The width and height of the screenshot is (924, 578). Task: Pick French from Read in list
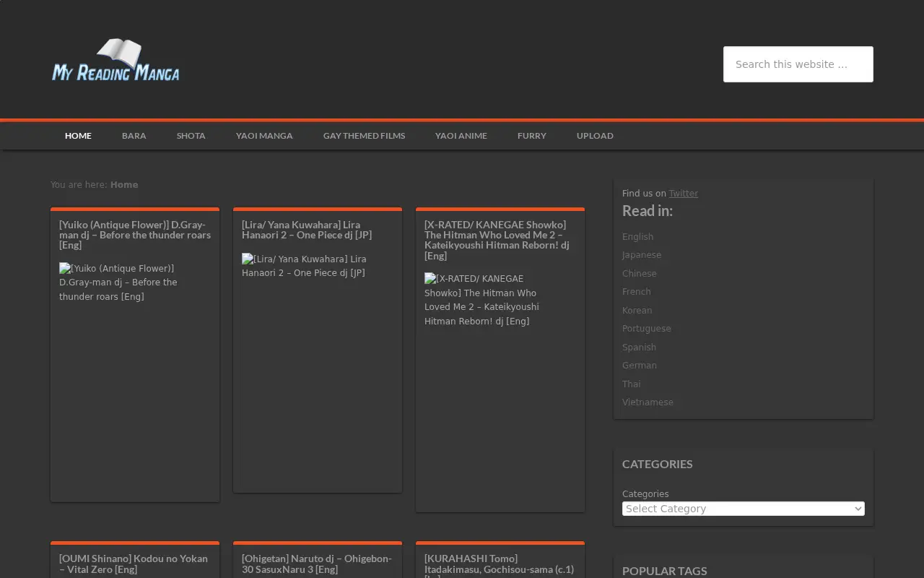(637, 292)
